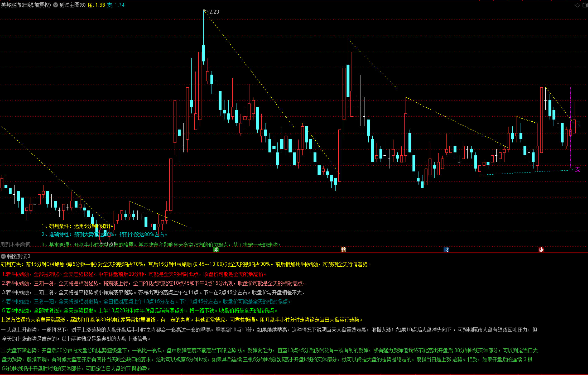Click the red 涨 event marker icon
Viewport: 588px width, 375px height.
[x=541, y=249]
